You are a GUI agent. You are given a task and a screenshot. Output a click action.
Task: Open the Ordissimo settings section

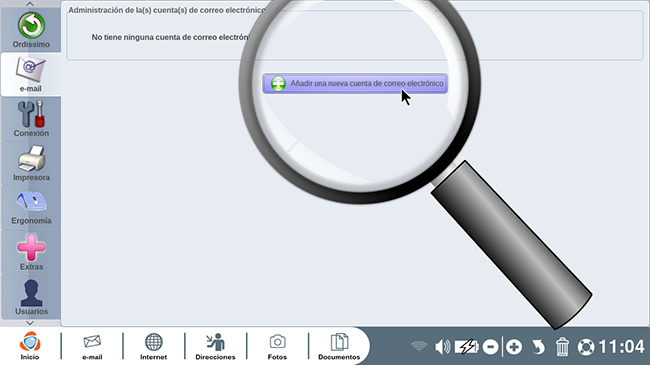[x=31, y=30]
